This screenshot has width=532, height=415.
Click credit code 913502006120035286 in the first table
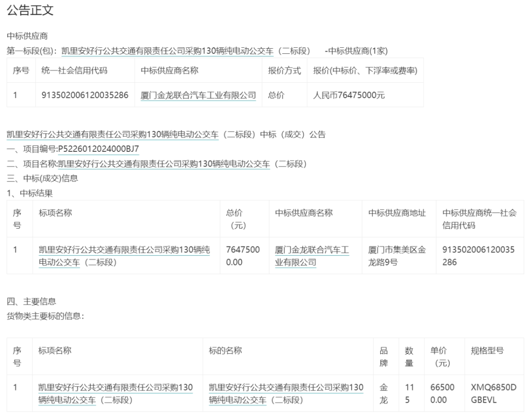[x=85, y=95]
